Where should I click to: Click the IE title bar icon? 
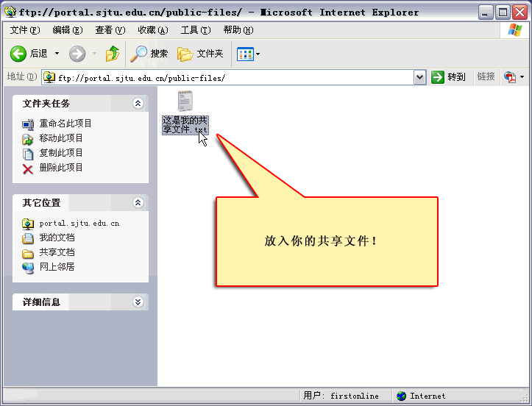pyautogui.click(x=10, y=12)
